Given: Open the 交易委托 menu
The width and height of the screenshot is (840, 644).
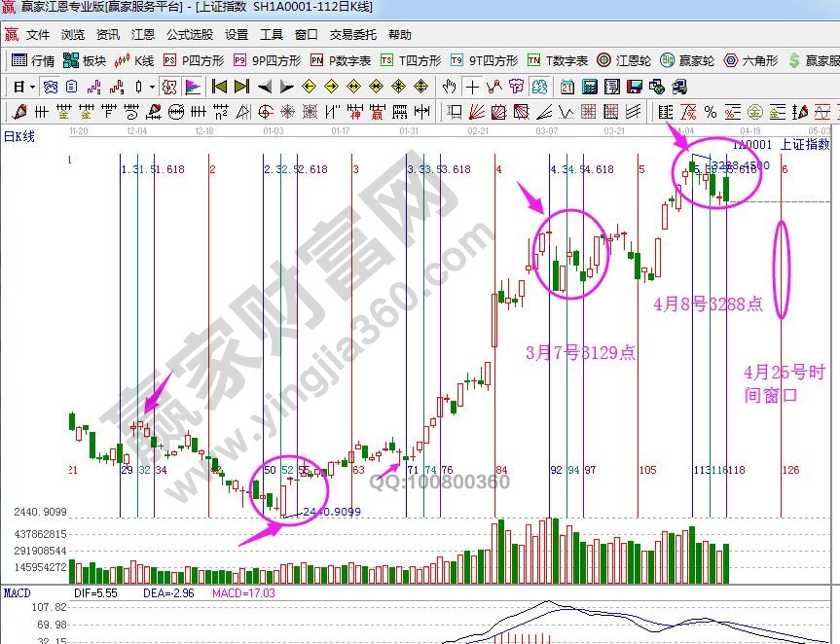Looking at the screenshot, I should [x=352, y=34].
